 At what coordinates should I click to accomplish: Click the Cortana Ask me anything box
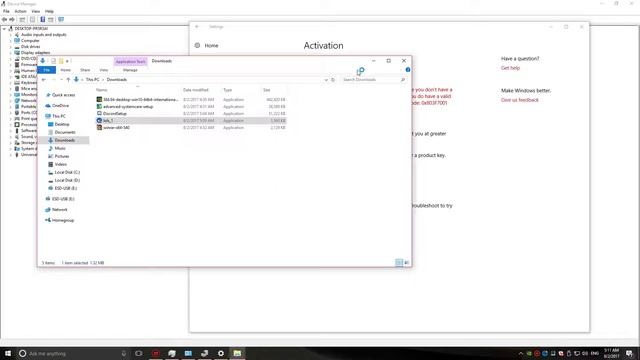[73, 353]
